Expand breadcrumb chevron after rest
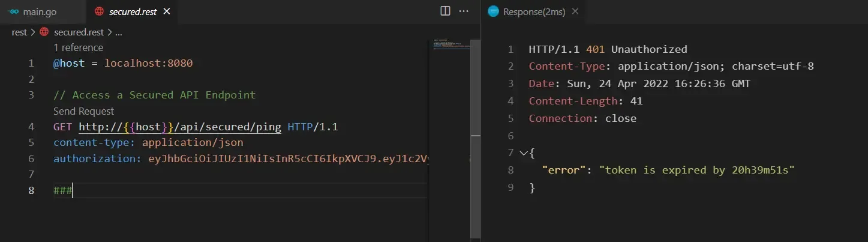Image resolution: width=868 pixels, height=242 pixels. pos(33,32)
